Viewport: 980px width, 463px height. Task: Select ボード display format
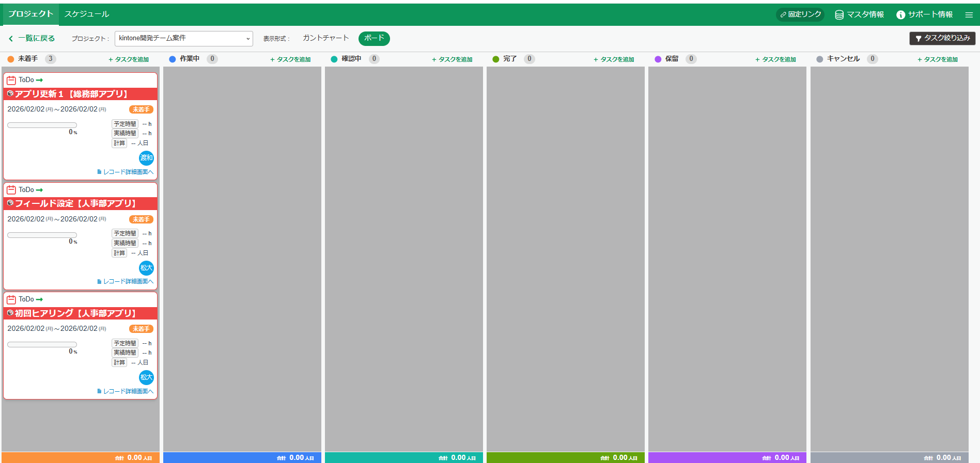374,38
